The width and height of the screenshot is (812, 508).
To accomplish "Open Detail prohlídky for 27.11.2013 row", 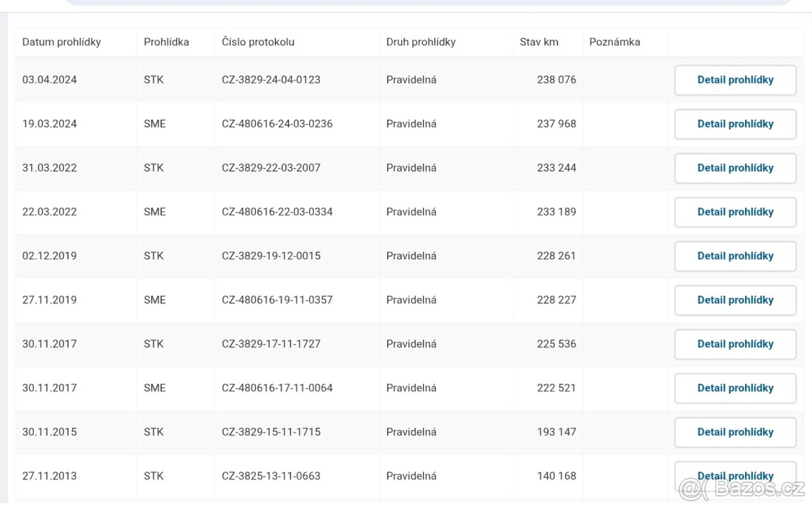I will (x=735, y=475).
